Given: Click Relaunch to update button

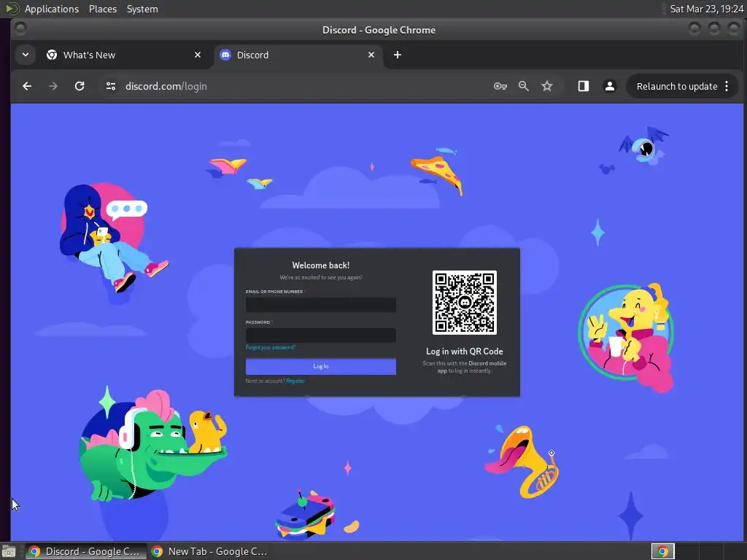Looking at the screenshot, I should (x=677, y=86).
